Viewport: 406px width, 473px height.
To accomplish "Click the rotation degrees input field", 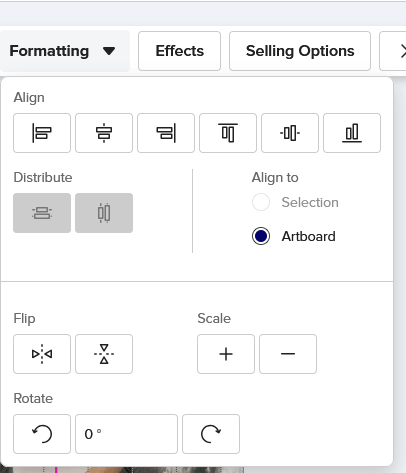I will 126,434.
